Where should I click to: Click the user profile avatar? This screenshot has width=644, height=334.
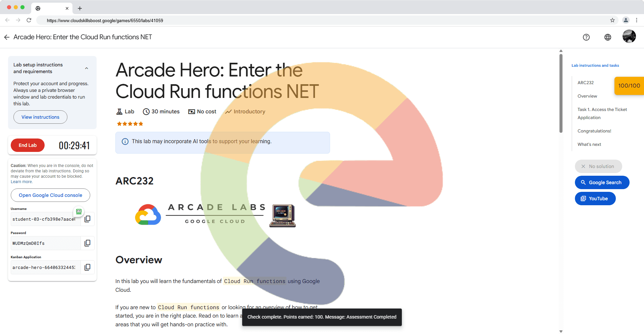point(629,36)
